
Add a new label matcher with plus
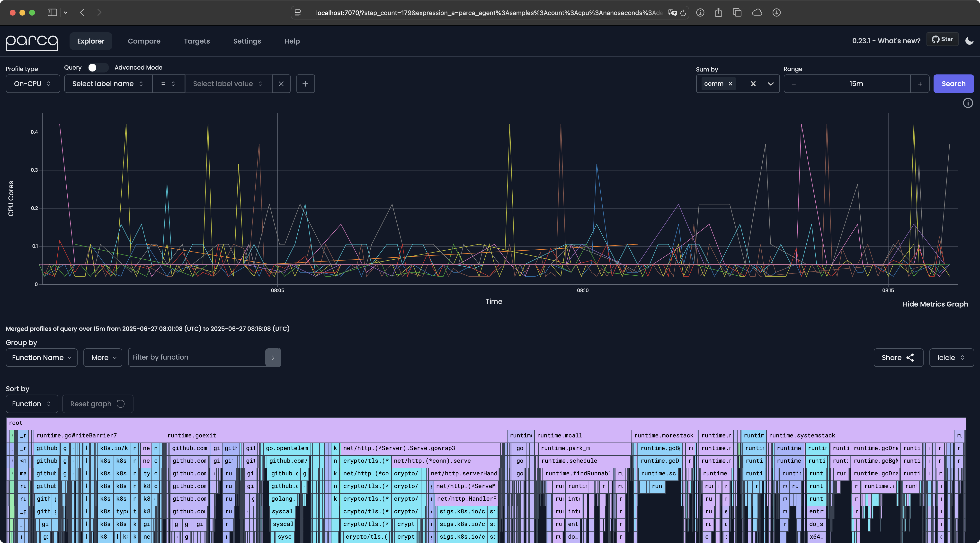click(305, 84)
